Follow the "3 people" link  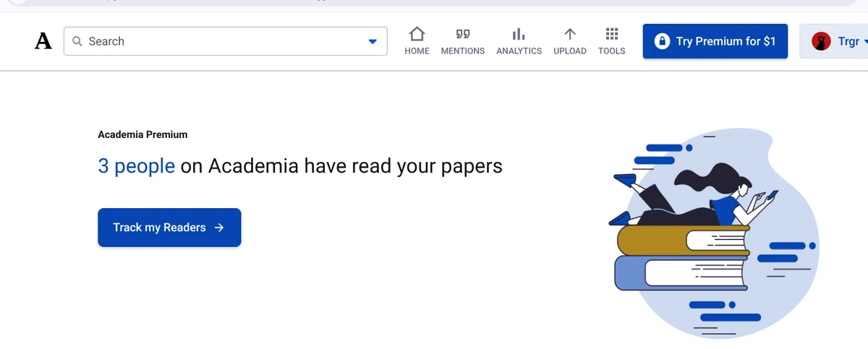[x=137, y=166]
